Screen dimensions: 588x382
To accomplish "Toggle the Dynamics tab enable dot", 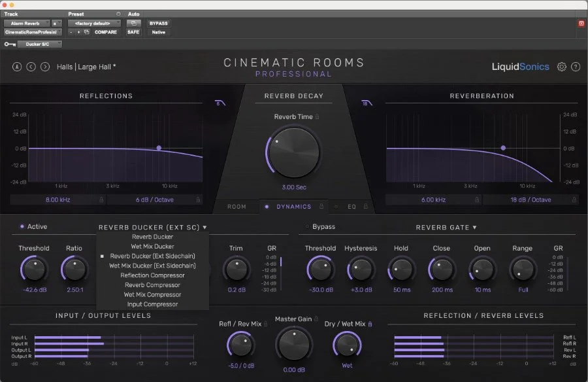I will click(x=267, y=207).
